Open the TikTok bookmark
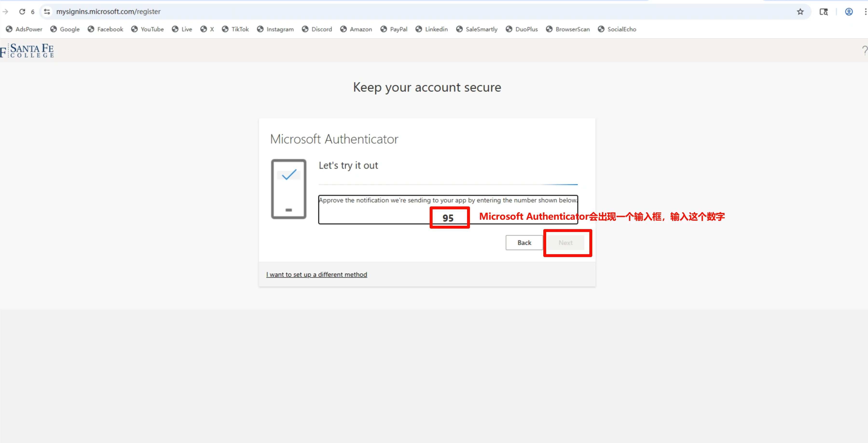 pos(235,29)
